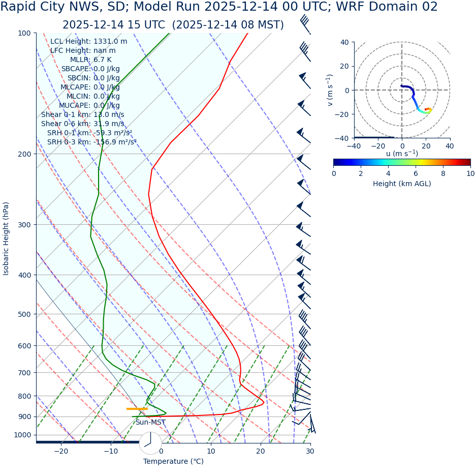Click the Rapid City NWS model run title

click(x=218, y=7)
